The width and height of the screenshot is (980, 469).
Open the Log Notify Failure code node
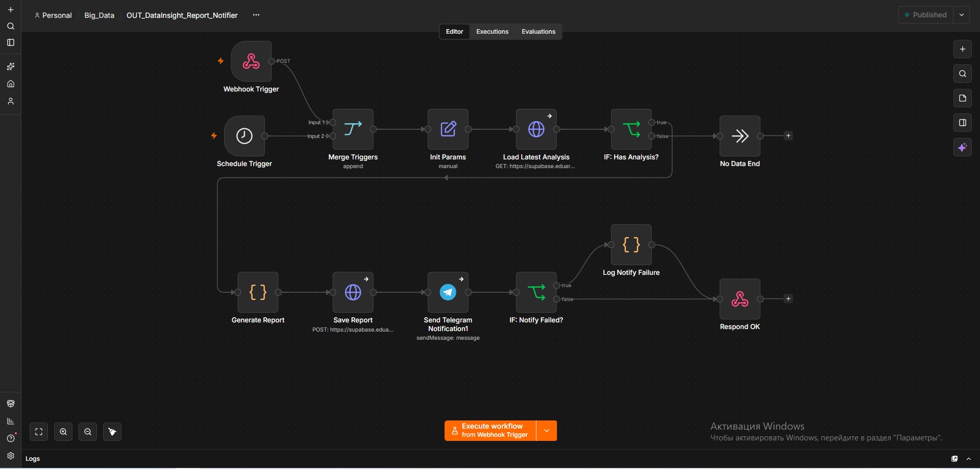tap(631, 245)
